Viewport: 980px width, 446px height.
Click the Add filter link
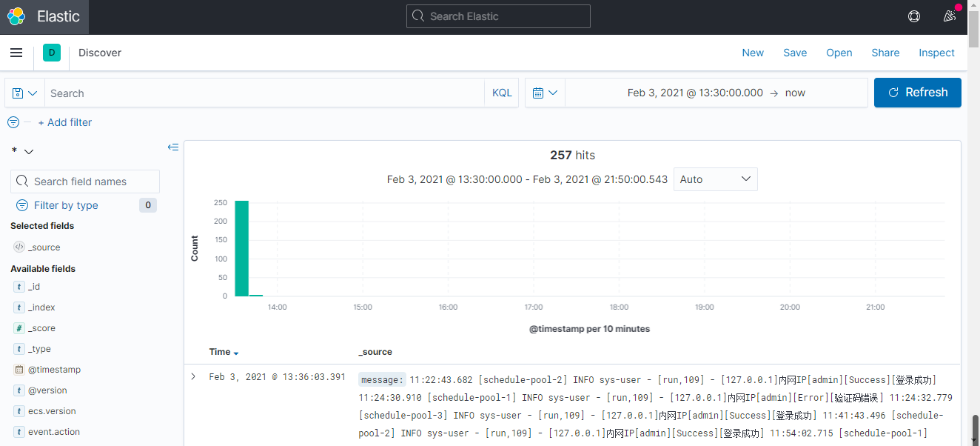coord(65,122)
